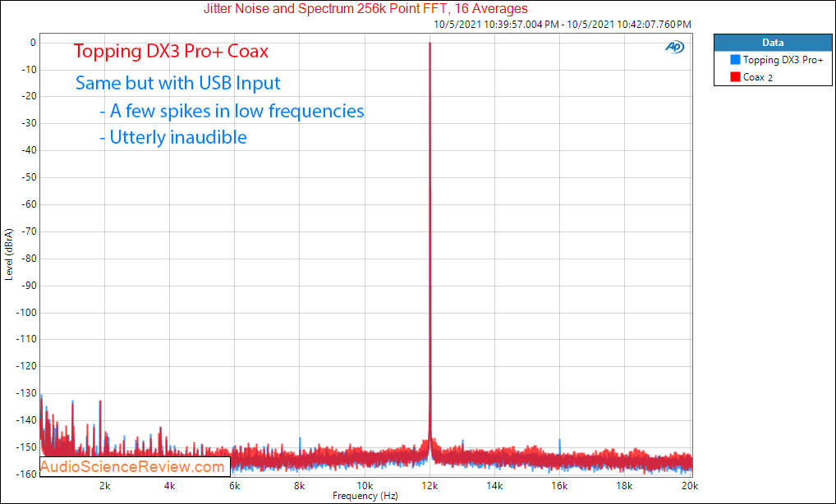Click the red Coax 2 legend swatch
This screenshot has height=504, width=836.
735,76
